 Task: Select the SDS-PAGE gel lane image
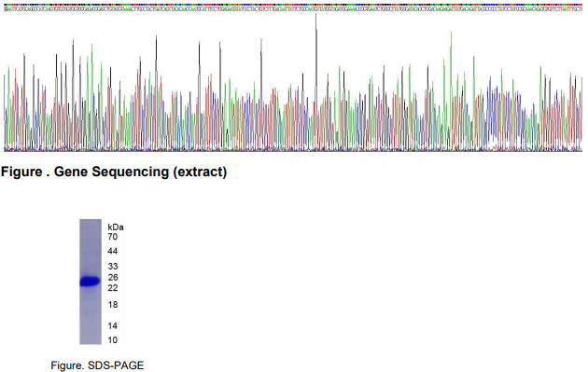click(91, 282)
